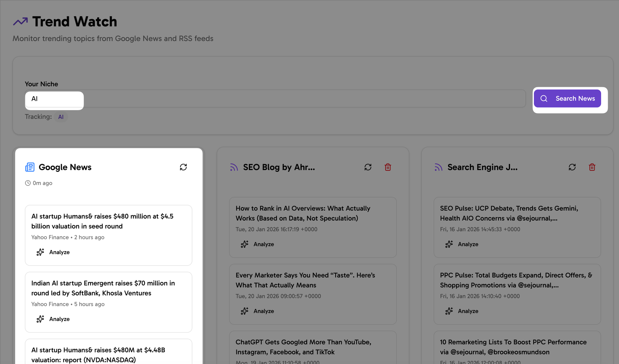Select the AI tracking tag
This screenshot has width=619, height=364.
pyautogui.click(x=61, y=117)
